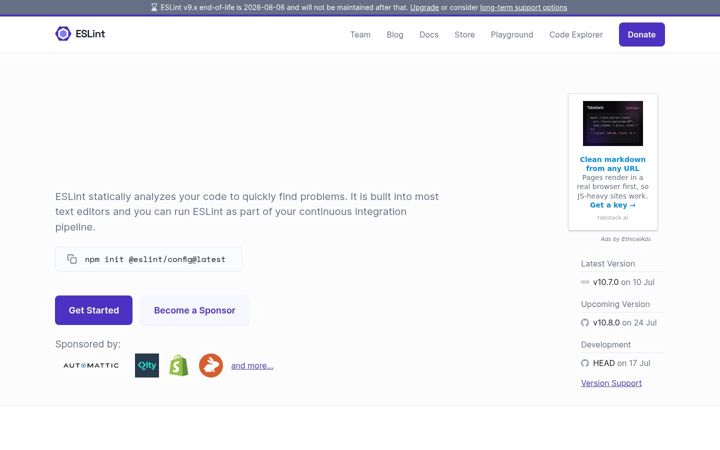The width and height of the screenshot is (720, 450).
Task: Click the GitHub icon beside HEAD
Action: (x=585, y=363)
